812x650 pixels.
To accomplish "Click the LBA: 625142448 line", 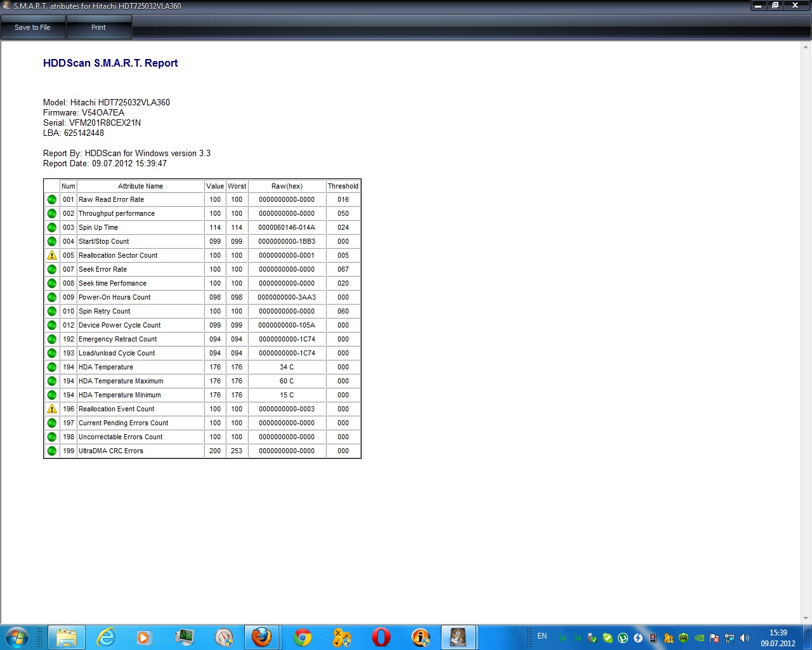I will pos(74,133).
